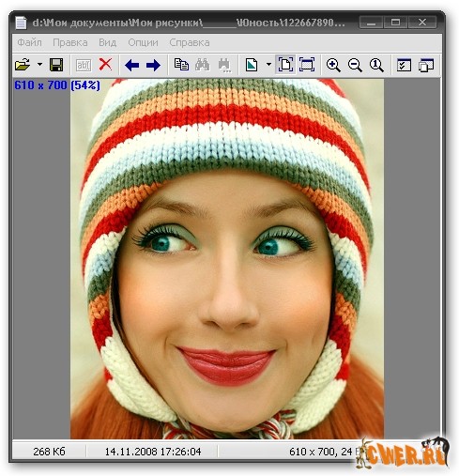Toggle the full screen view button

[307, 65]
